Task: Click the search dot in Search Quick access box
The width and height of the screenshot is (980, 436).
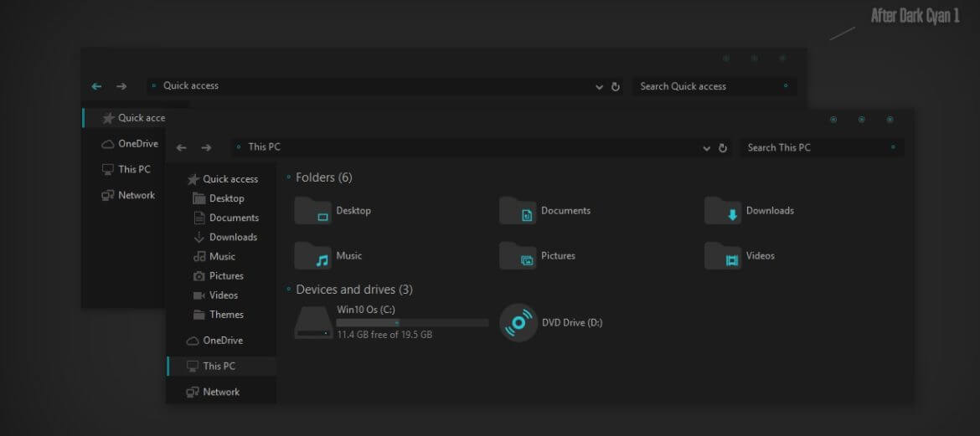Action: 786,85
